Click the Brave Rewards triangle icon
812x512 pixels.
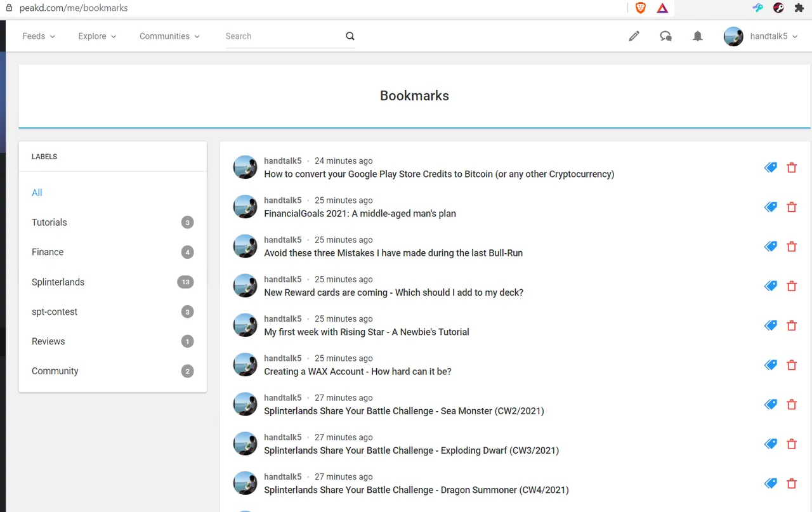point(662,8)
